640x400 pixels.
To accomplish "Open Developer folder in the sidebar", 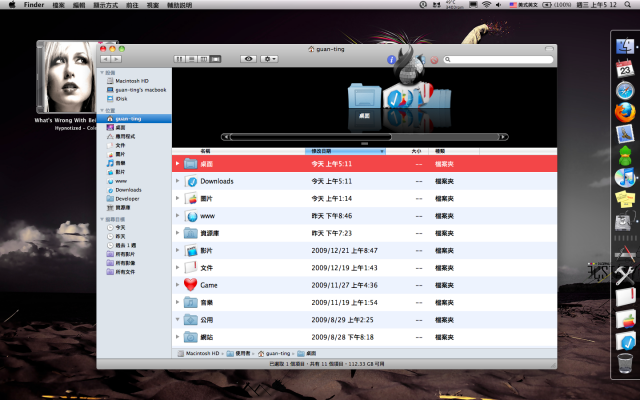I will point(123,199).
